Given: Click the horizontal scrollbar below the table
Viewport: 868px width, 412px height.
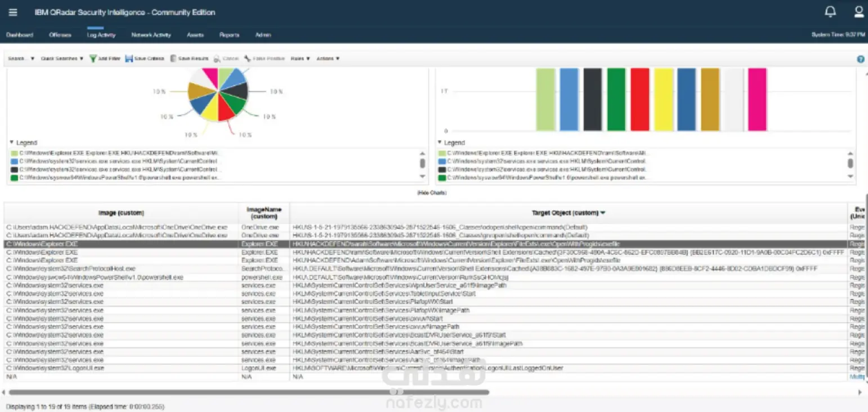Looking at the screenshot, I should (x=249, y=392).
